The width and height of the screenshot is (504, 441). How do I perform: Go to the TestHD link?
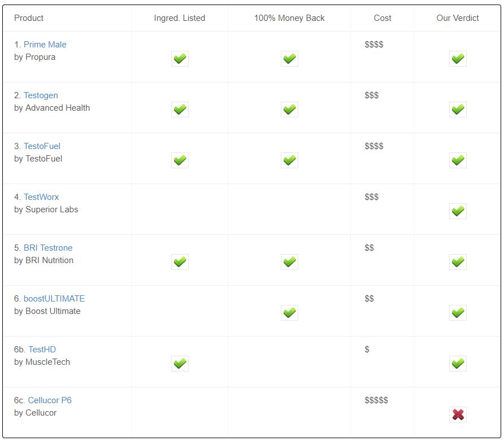click(42, 350)
